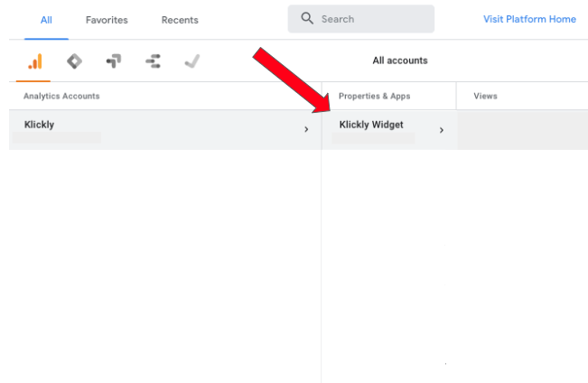This screenshot has width=588, height=383.
Task: Select the Data Studio product icon
Action: (153, 61)
